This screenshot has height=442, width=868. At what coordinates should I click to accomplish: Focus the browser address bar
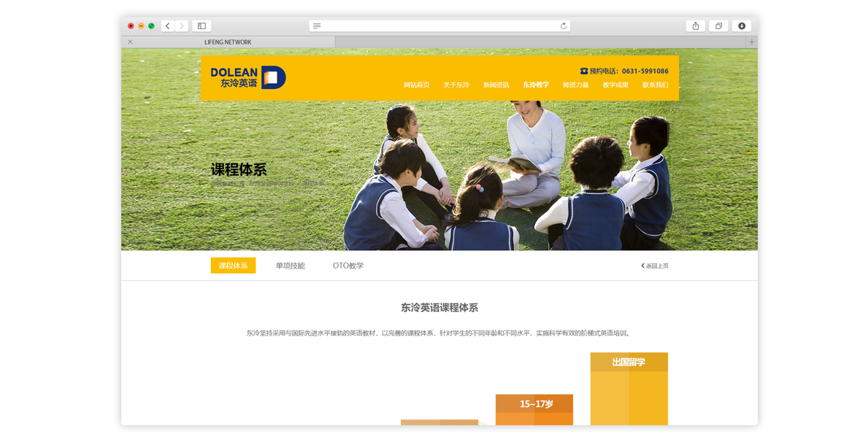[439, 26]
